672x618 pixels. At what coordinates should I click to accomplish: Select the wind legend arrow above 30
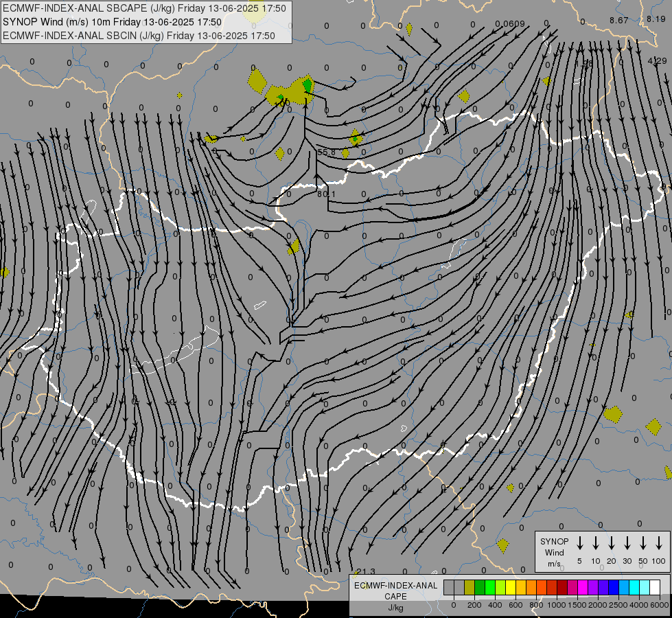coord(627,543)
